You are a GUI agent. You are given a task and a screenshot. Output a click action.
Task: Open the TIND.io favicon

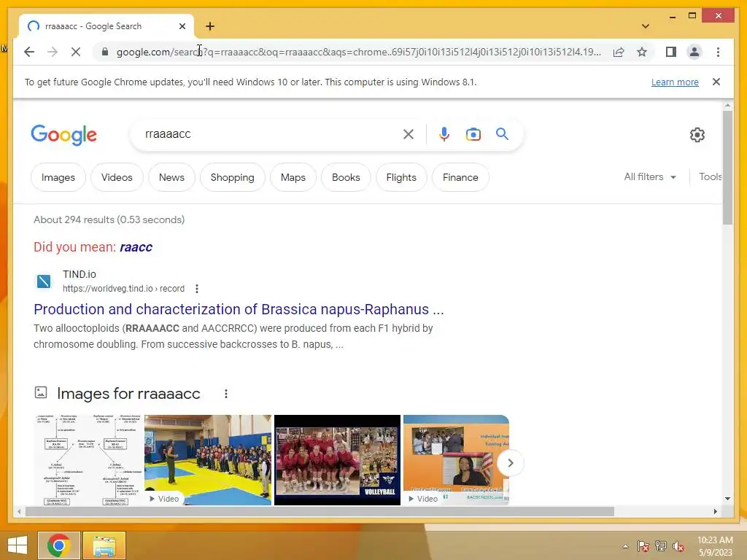(43, 281)
